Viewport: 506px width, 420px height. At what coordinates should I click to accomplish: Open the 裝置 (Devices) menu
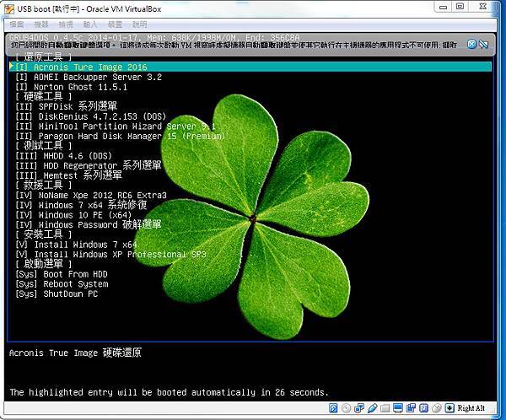pyautogui.click(x=115, y=24)
